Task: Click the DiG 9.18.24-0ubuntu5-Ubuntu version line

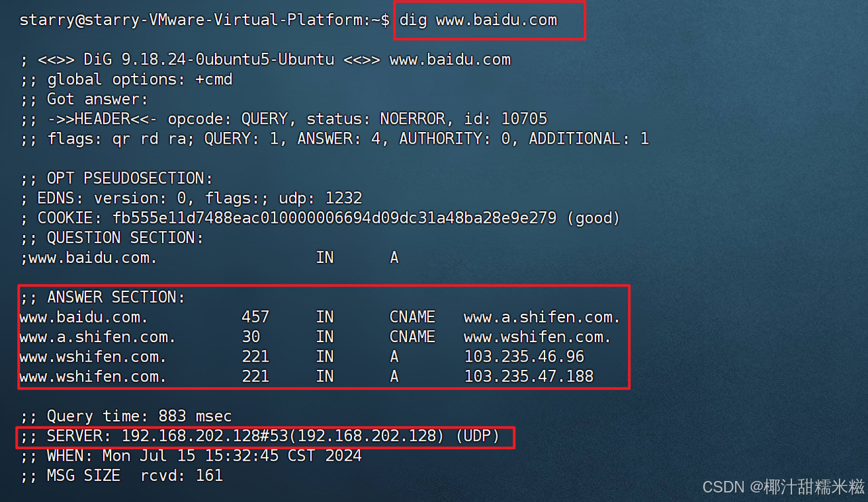Action: (265, 60)
